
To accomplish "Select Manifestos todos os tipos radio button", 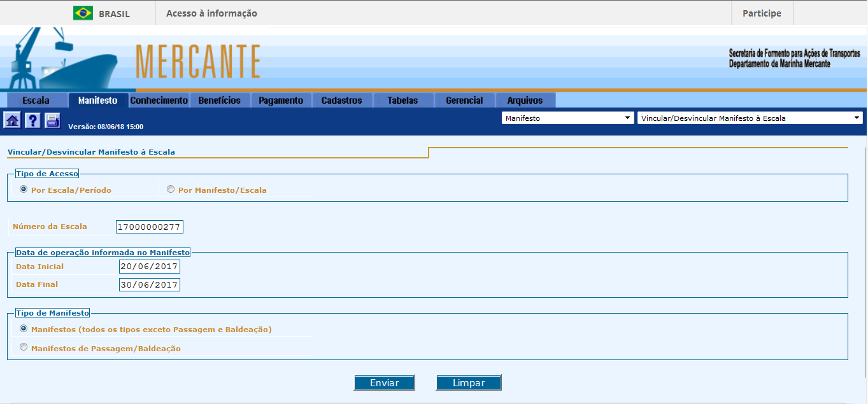I will (24, 329).
